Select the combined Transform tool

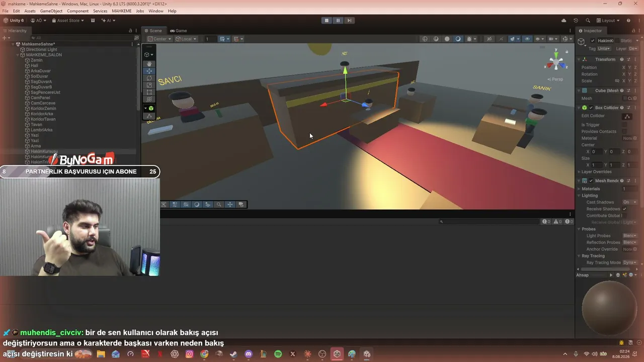149,99
